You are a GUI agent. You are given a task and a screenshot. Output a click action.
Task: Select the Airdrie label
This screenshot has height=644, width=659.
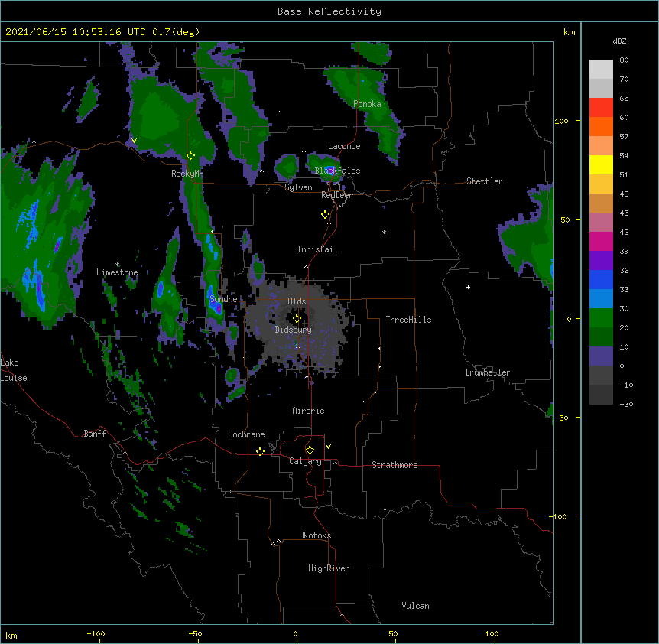click(x=308, y=411)
